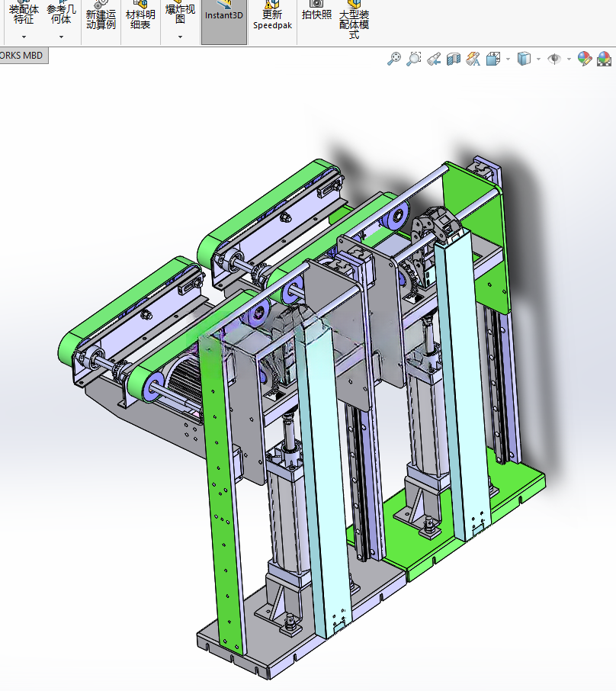Viewport: 616px width, 691px height.
Task: Open the 爆炸视图 dropdown arrow
Action: click(x=180, y=37)
